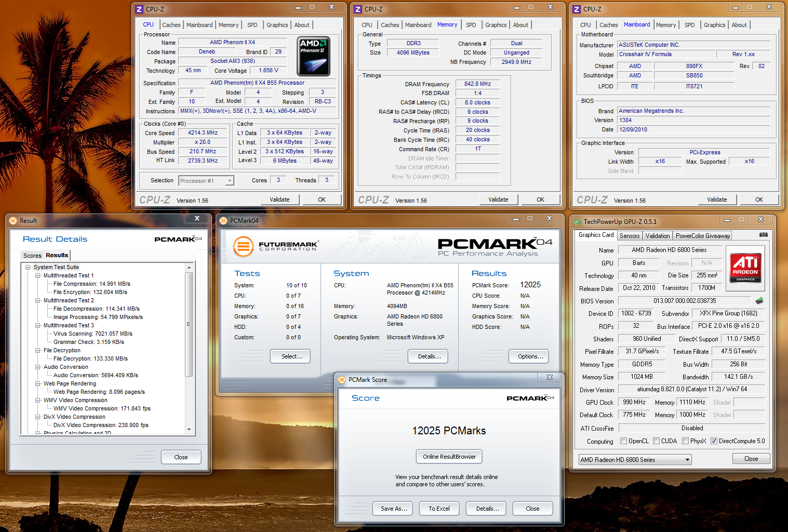Click PCMARK04 logo in Result Details window
The width and height of the screenshot is (788, 532).
point(178,240)
